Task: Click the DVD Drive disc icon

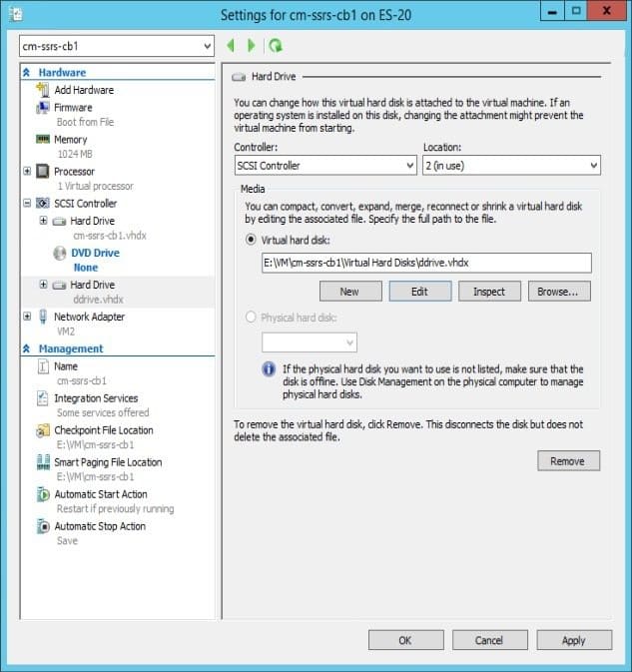Action: point(60,253)
